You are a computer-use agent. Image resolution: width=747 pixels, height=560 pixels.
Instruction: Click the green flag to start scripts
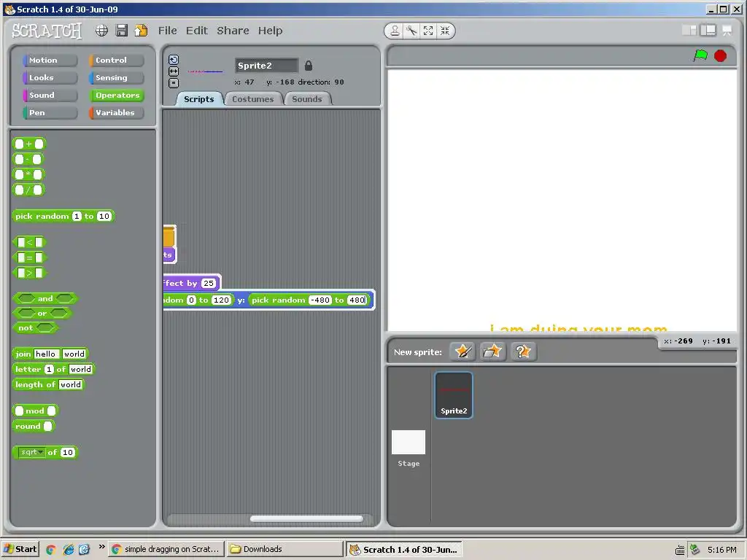tap(700, 55)
